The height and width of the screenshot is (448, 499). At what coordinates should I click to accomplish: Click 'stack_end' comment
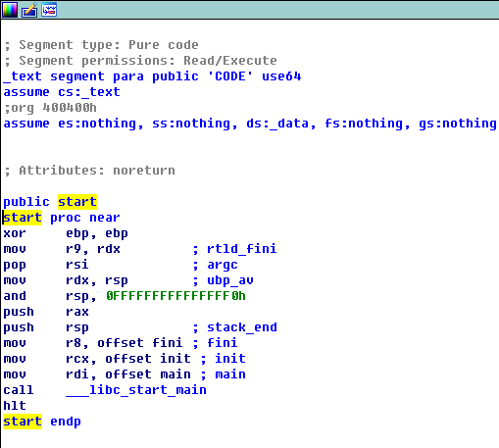[x=242, y=327]
